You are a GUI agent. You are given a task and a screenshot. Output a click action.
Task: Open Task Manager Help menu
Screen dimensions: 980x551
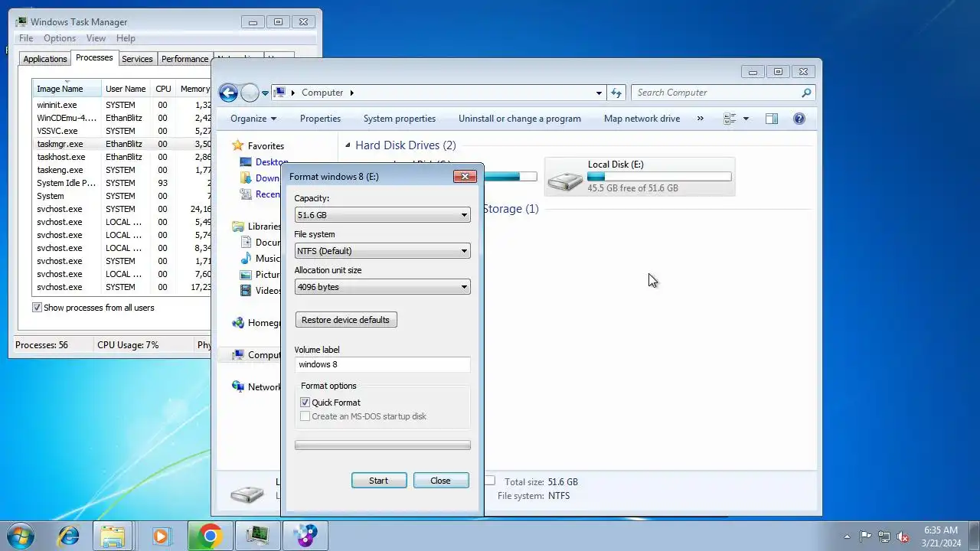[126, 38]
